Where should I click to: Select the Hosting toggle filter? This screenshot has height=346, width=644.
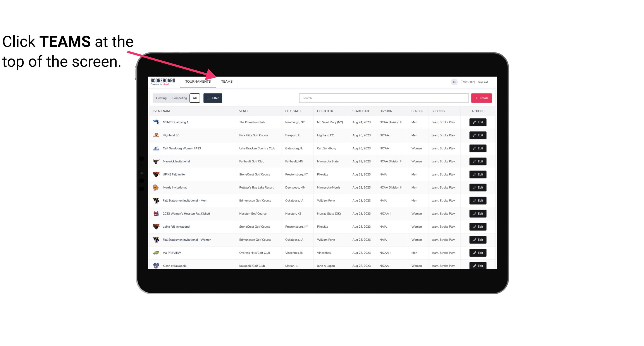pos(161,98)
